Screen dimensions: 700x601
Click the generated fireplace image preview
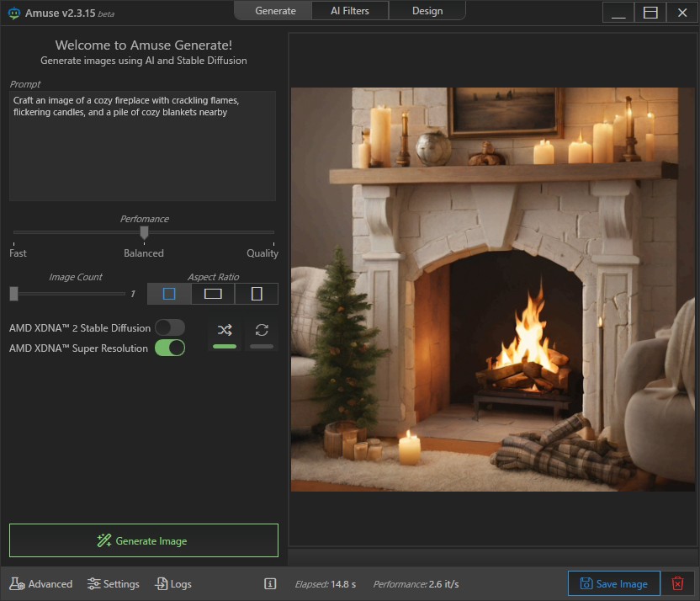493,290
